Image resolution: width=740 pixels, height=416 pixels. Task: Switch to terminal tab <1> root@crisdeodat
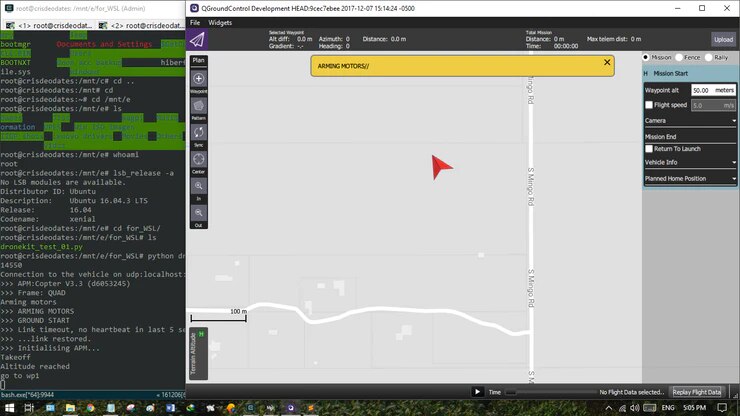pyautogui.click(x=50, y=25)
